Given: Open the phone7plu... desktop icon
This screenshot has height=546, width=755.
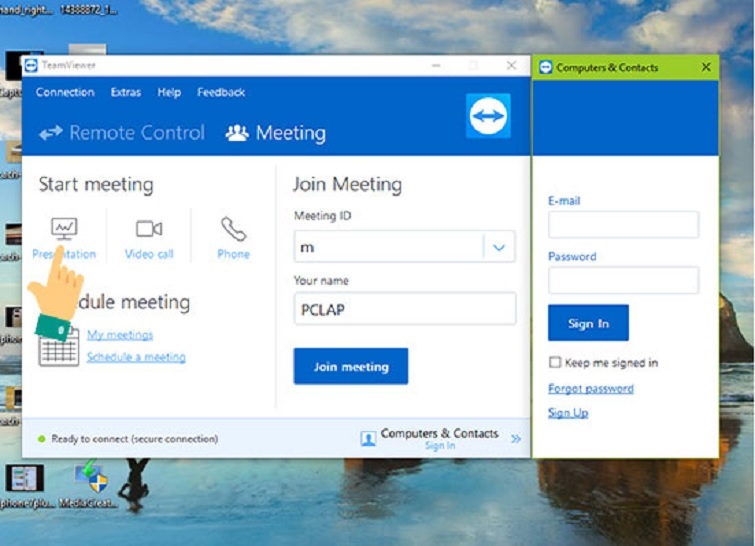Looking at the screenshot, I should pos(25,486).
